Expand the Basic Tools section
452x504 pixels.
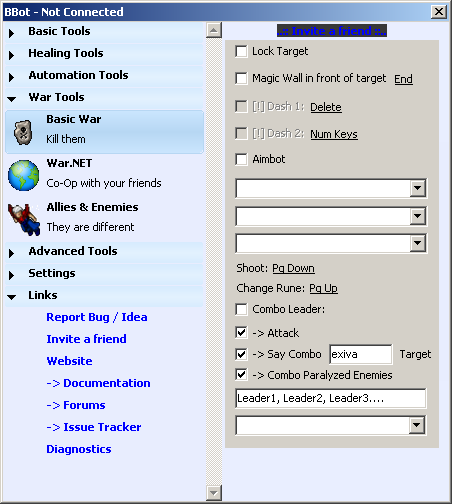click(12, 33)
